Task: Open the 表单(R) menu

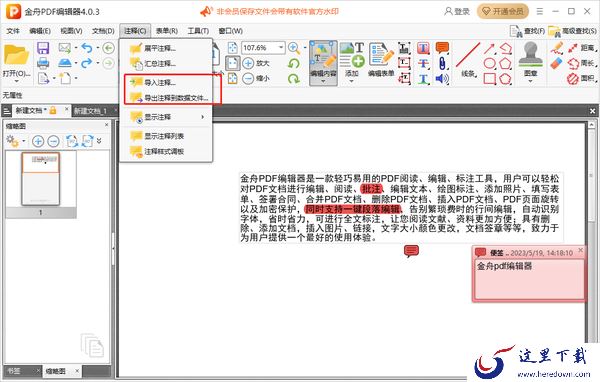Action: point(166,31)
